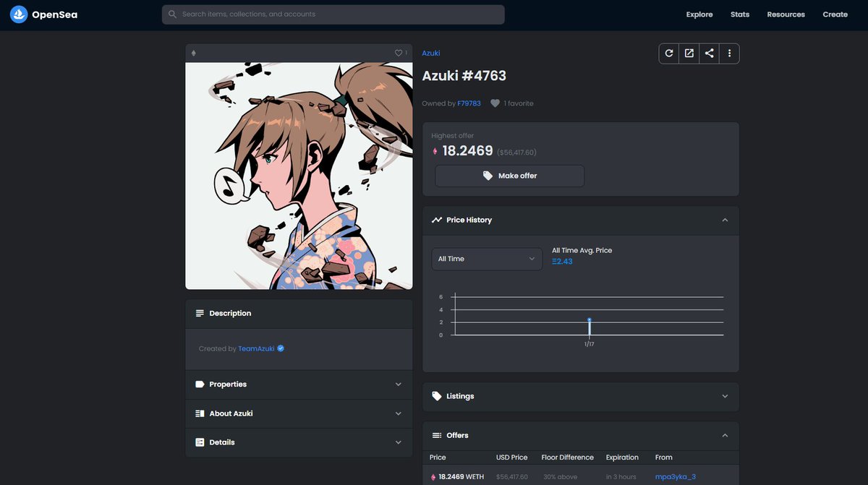Click the refresh metadata icon
Image resolution: width=868 pixels, height=485 pixels.
pyautogui.click(x=669, y=53)
